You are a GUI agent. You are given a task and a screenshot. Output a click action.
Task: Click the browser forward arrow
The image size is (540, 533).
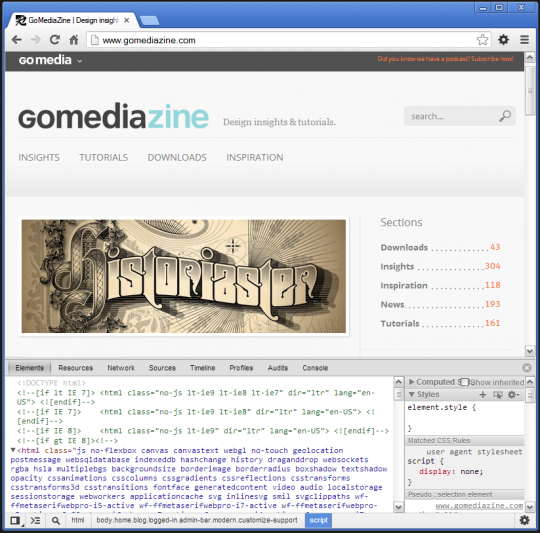click(35, 40)
